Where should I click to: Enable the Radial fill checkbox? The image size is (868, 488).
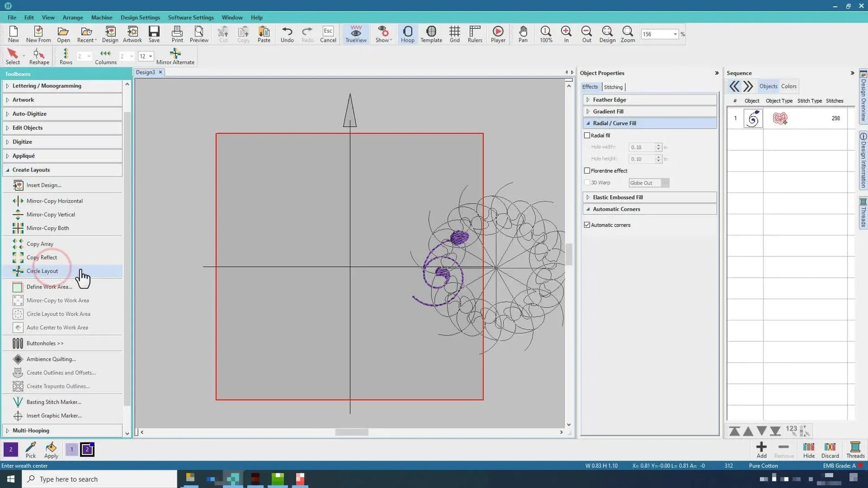pos(588,135)
